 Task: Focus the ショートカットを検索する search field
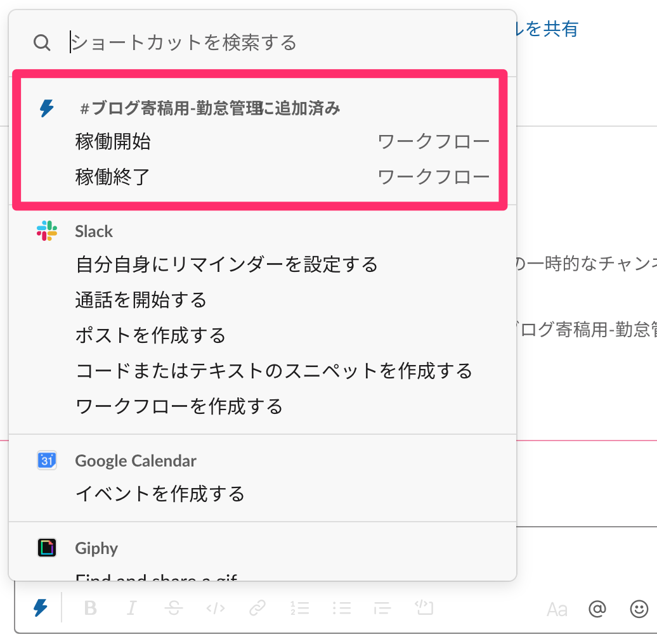[x=254, y=42]
